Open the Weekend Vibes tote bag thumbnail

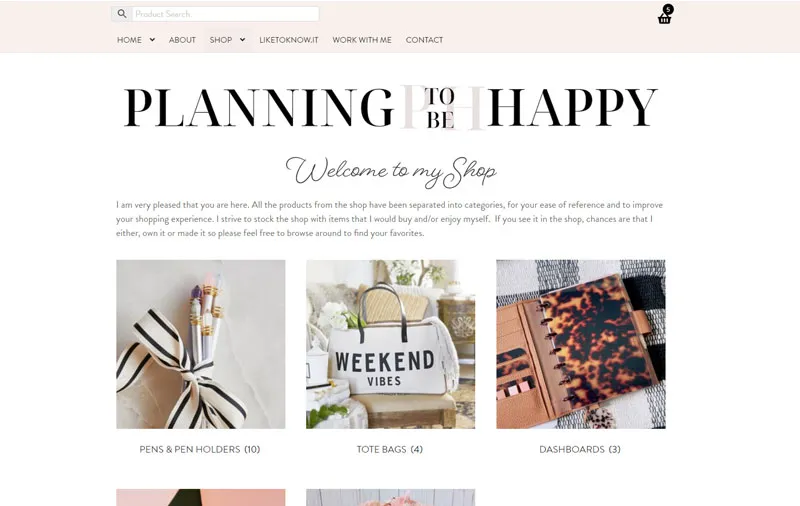tap(390, 344)
